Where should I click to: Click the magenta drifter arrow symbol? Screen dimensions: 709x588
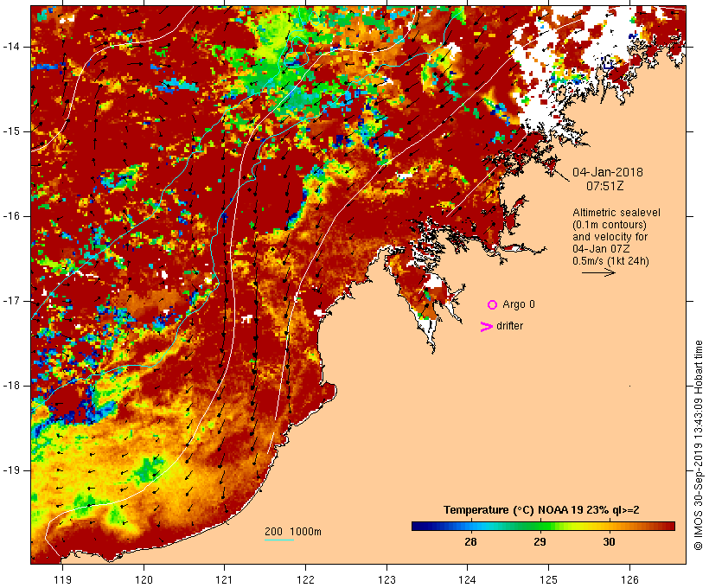coord(486,327)
